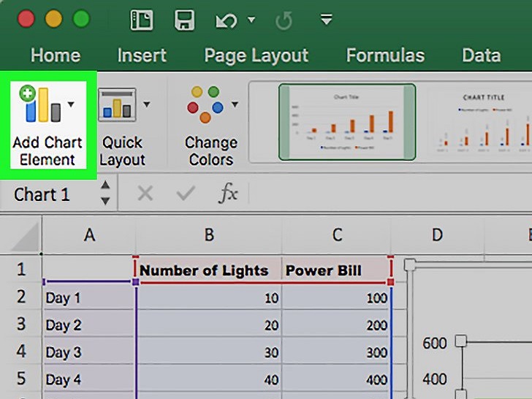Select row 5 header
The width and height of the screenshot is (532, 399).
point(21,378)
